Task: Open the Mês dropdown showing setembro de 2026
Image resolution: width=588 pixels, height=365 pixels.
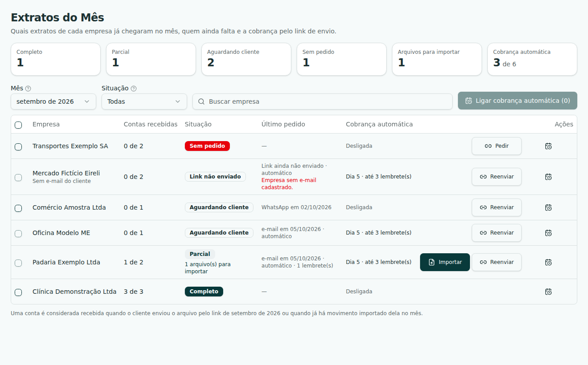Action: [53, 101]
